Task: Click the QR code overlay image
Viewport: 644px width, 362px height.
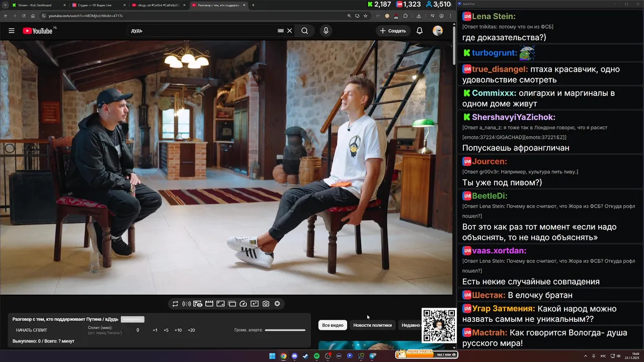Action: click(439, 326)
